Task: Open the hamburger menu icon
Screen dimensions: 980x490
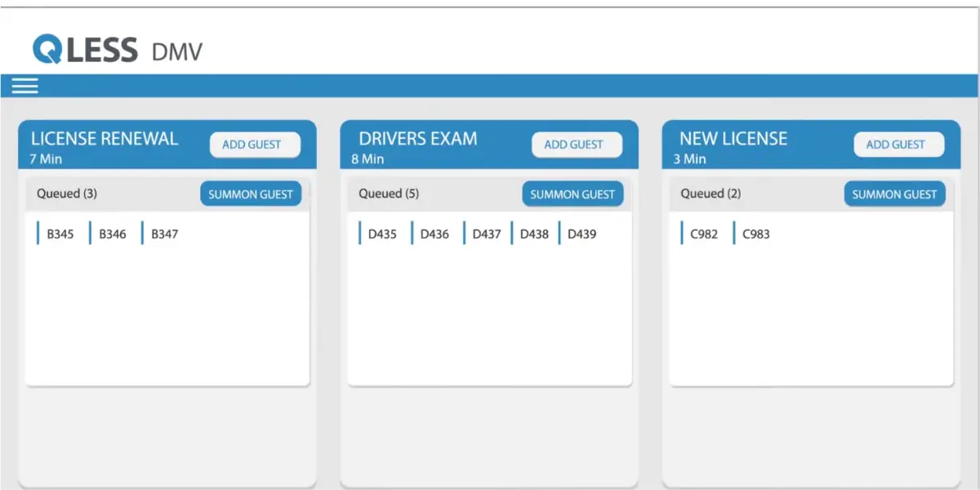Action: (x=24, y=86)
